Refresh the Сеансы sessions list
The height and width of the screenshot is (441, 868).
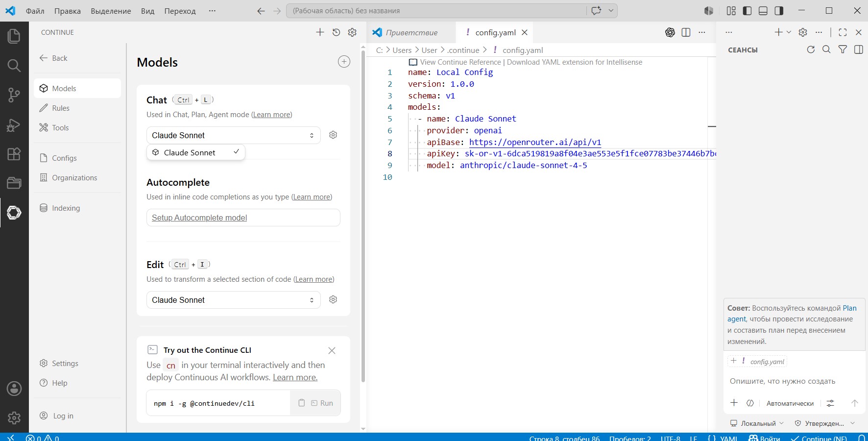point(811,49)
